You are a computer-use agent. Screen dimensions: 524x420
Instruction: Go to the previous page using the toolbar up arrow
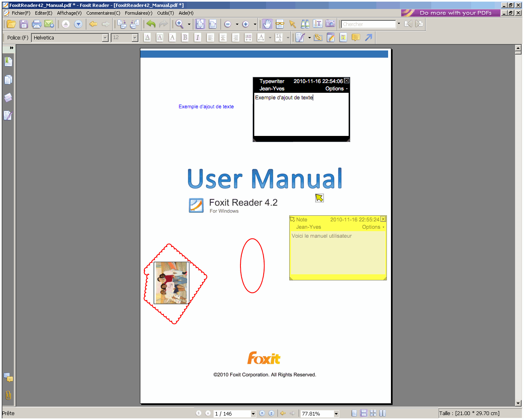point(65,24)
